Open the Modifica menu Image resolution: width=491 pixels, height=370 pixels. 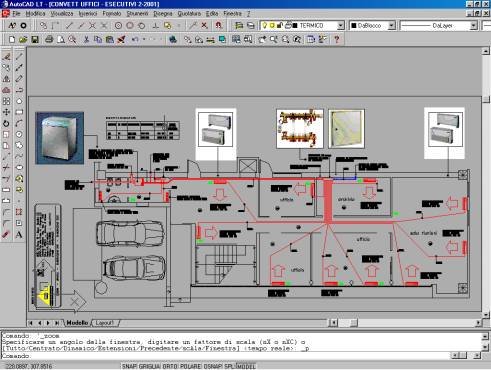click(35, 14)
